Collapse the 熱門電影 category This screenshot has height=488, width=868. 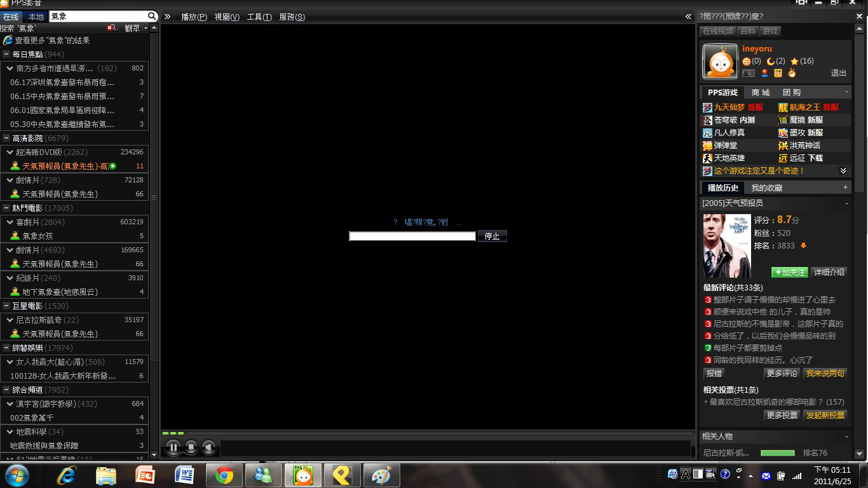pyautogui.click(x=6, y=208)
